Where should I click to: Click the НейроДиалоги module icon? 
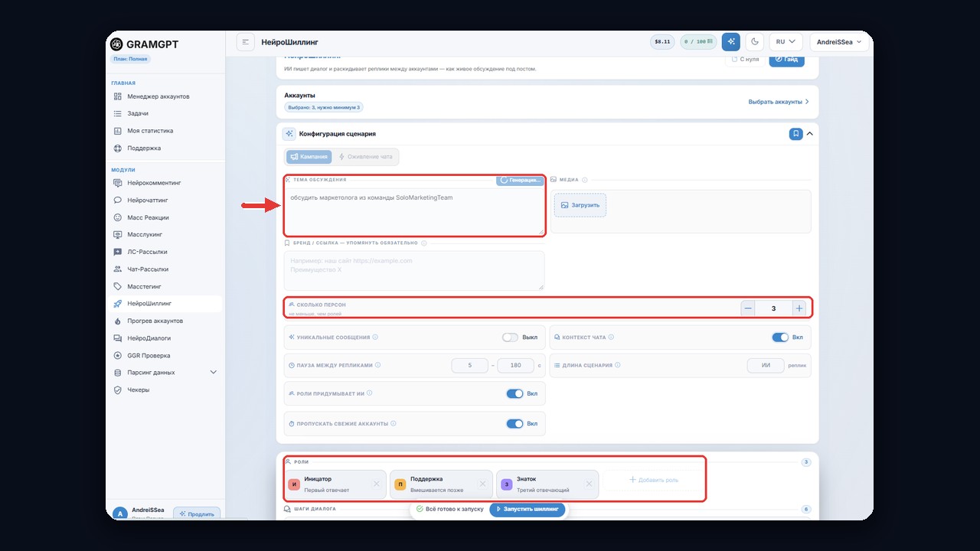[118, 338]
